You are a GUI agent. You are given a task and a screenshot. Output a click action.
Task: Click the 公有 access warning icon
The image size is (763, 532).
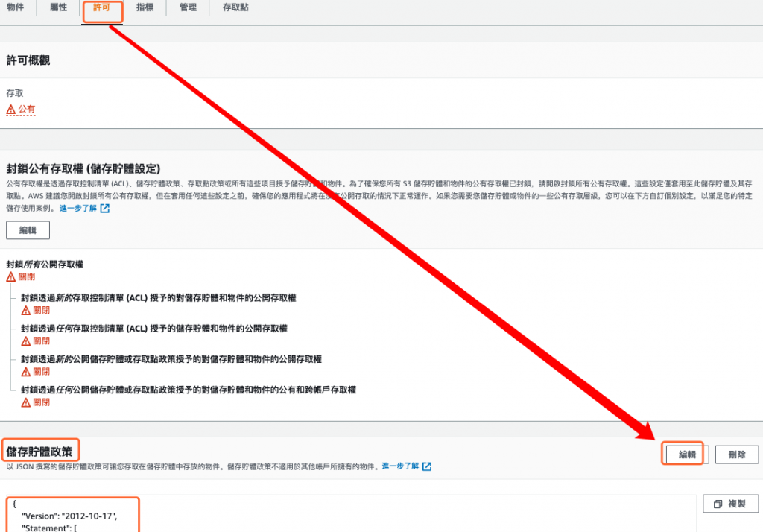coord(10,110)
